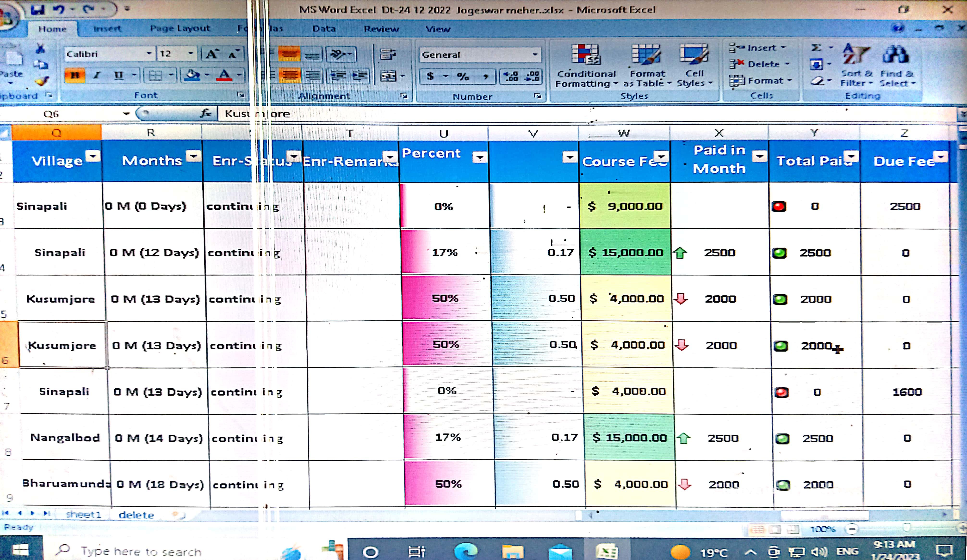Switch to the delete sheet tab
967x560 pixels.
[136, 515]
